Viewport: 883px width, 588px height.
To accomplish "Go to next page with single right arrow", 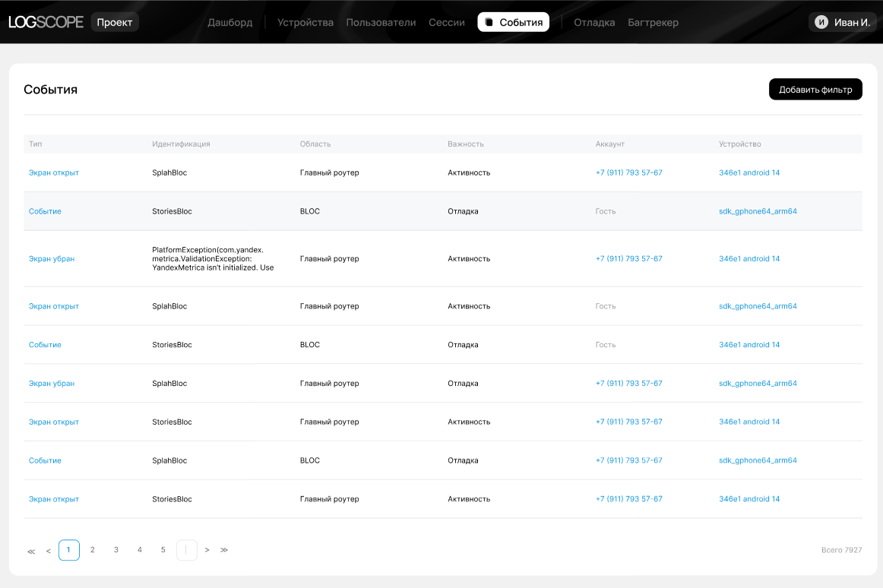I will (207, 550).
